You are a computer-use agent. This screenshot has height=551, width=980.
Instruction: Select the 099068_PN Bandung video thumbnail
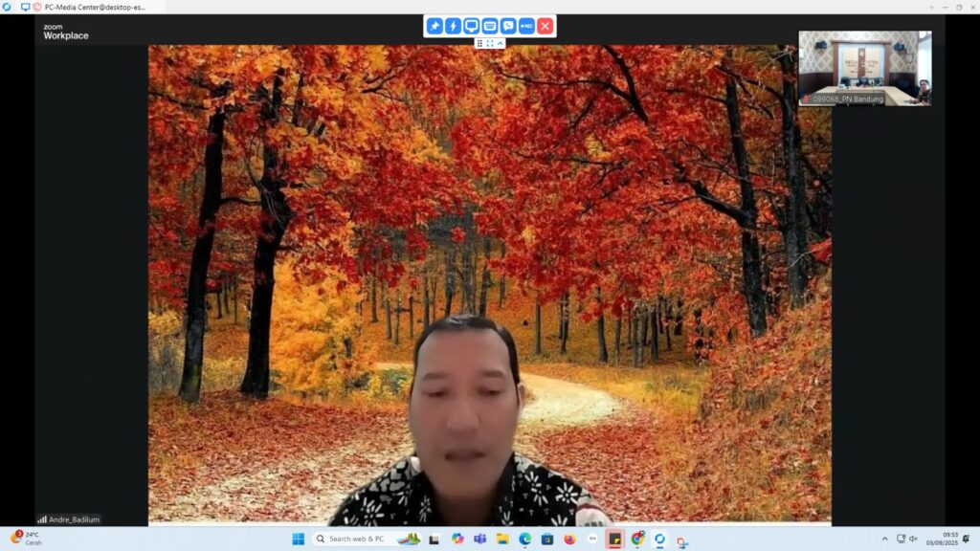click(x=864, y=67)
